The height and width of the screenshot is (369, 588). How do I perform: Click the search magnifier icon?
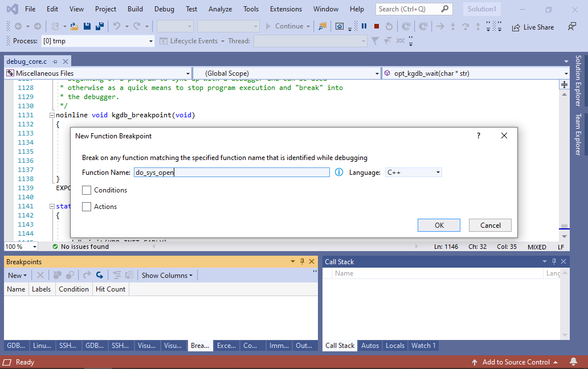445,9
